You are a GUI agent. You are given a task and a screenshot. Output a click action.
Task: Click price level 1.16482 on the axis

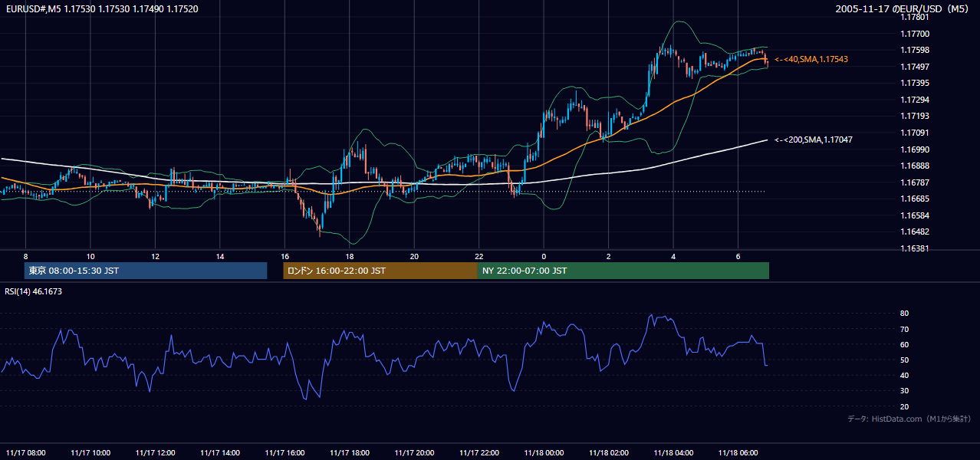(x=915, y=232)
